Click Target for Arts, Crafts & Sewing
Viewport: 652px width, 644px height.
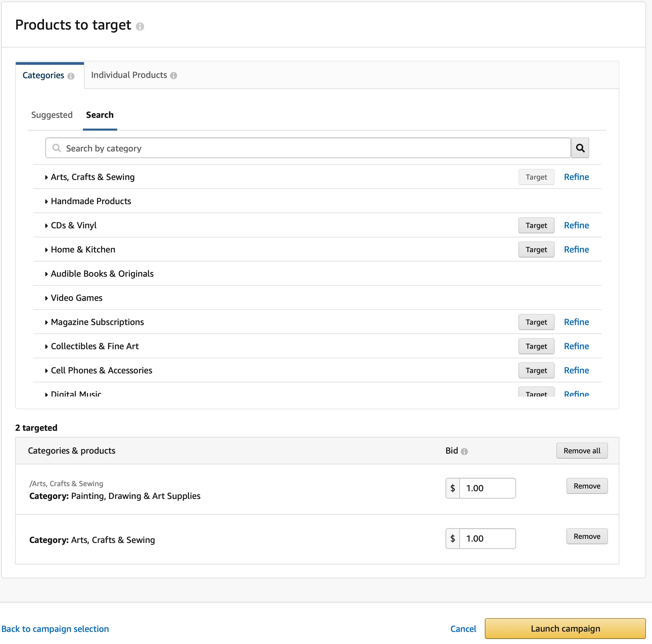(x=536, y=177)
